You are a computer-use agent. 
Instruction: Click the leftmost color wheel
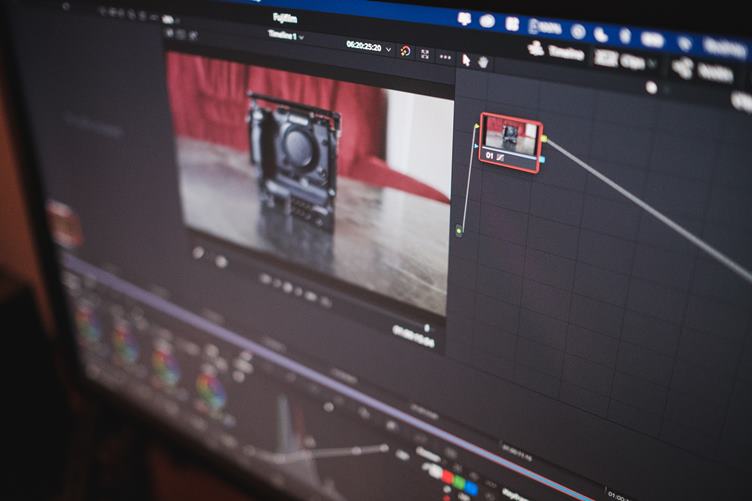87,323
